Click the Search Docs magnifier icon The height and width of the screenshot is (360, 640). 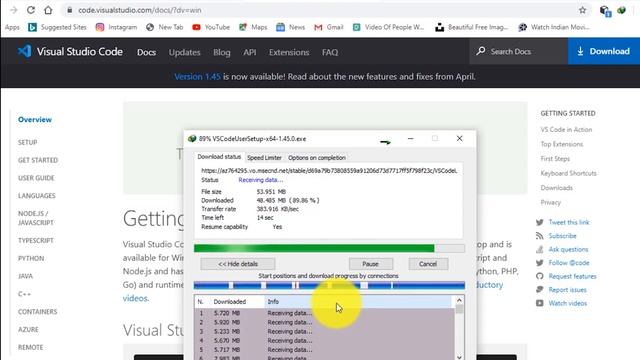(481, 51)
